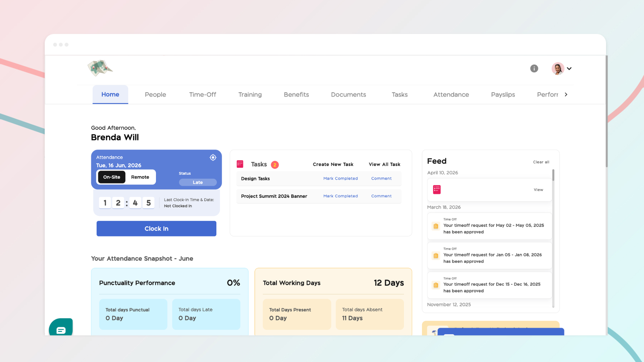Click the Clock In button

tap(156, 229)
